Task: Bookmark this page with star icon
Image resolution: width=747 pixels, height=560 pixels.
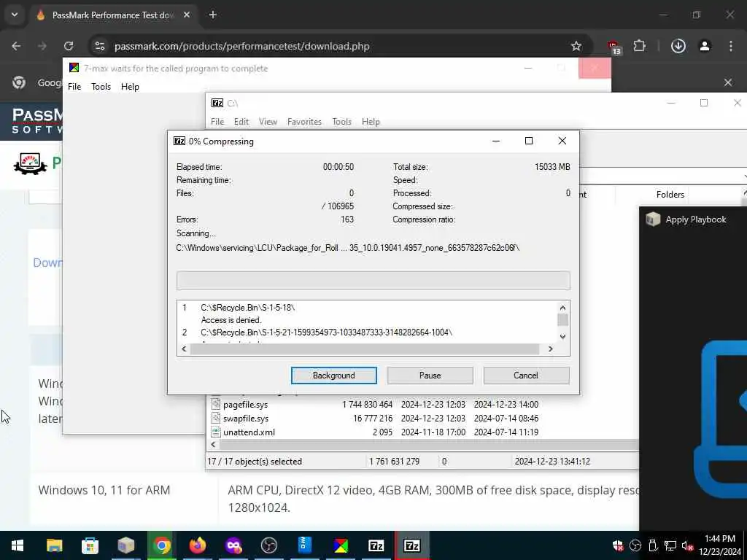Action: coord(576,46)
